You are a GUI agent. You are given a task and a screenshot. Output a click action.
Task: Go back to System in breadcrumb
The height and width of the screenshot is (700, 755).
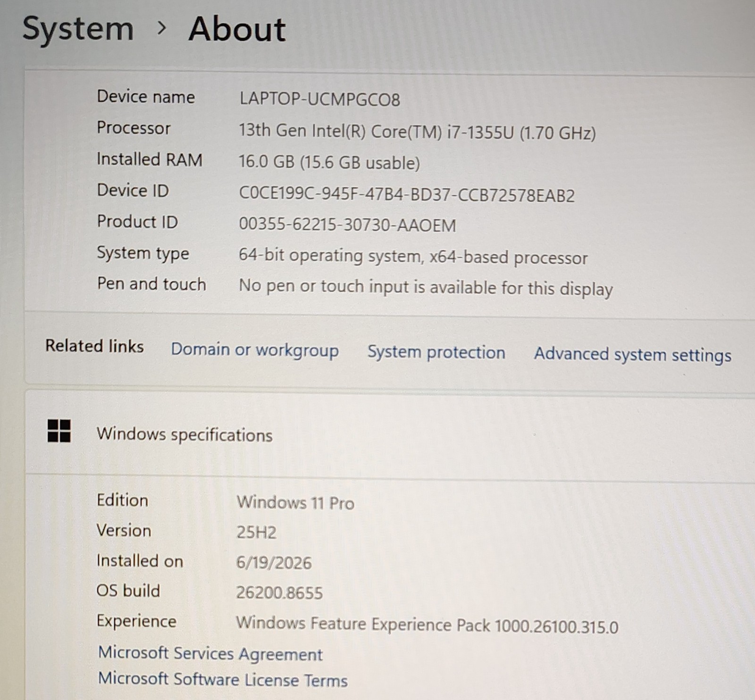(x=78, y=29)
